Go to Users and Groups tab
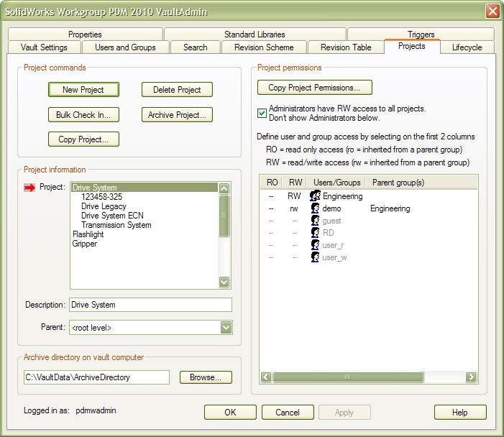The image size is (504, 437). [125, 47]
